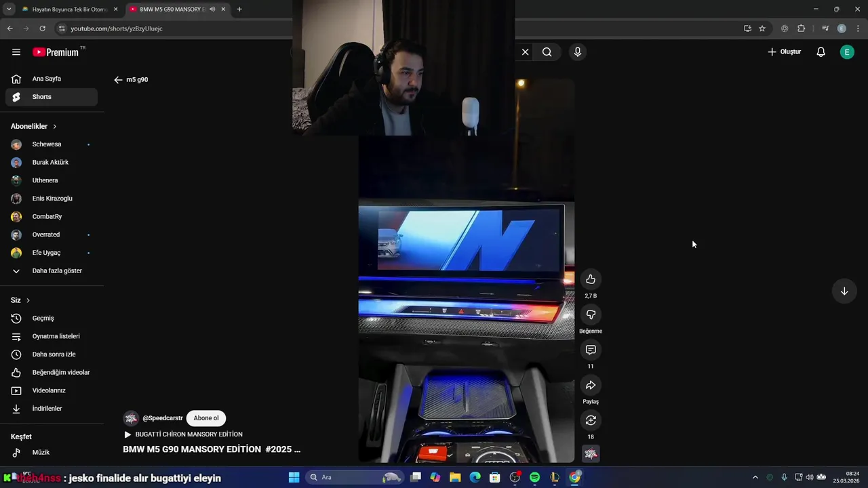Open Microsoft Edge from the taskbar
Viewport: 868px width, 488px height.
click(475, 477)
